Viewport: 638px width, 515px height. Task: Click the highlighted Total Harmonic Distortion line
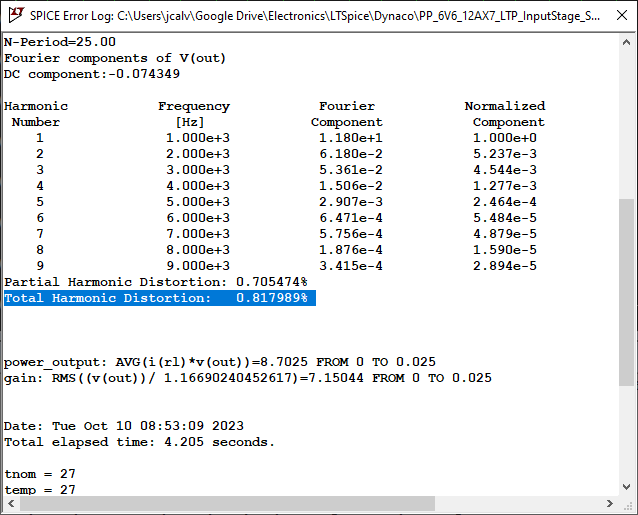point(160,298)
